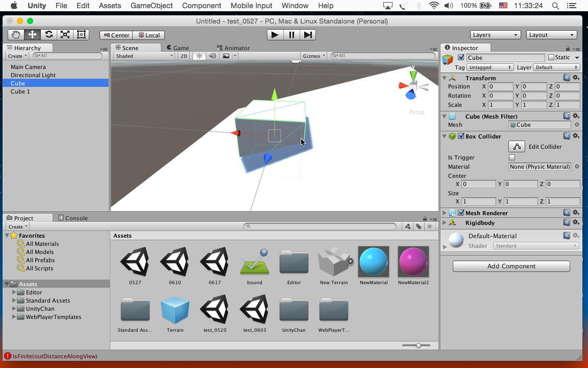Select the Move tool

click(x=32, y=35)
